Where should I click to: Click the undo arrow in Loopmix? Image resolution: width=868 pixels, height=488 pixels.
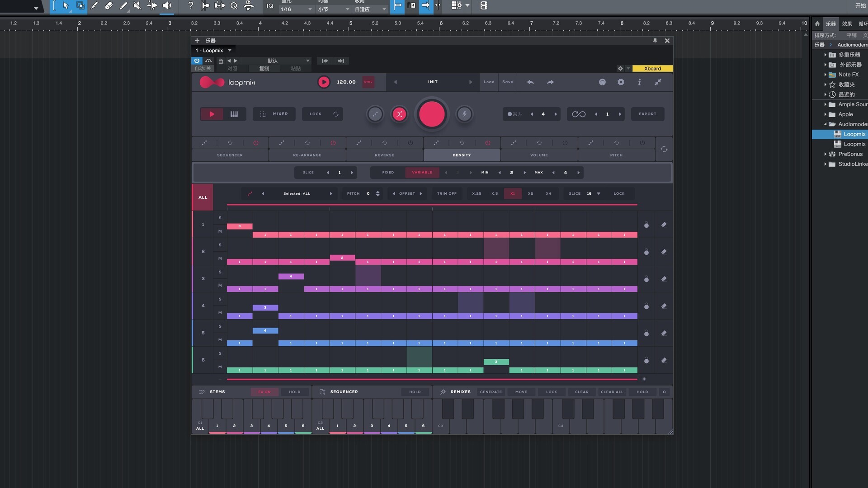530,82
